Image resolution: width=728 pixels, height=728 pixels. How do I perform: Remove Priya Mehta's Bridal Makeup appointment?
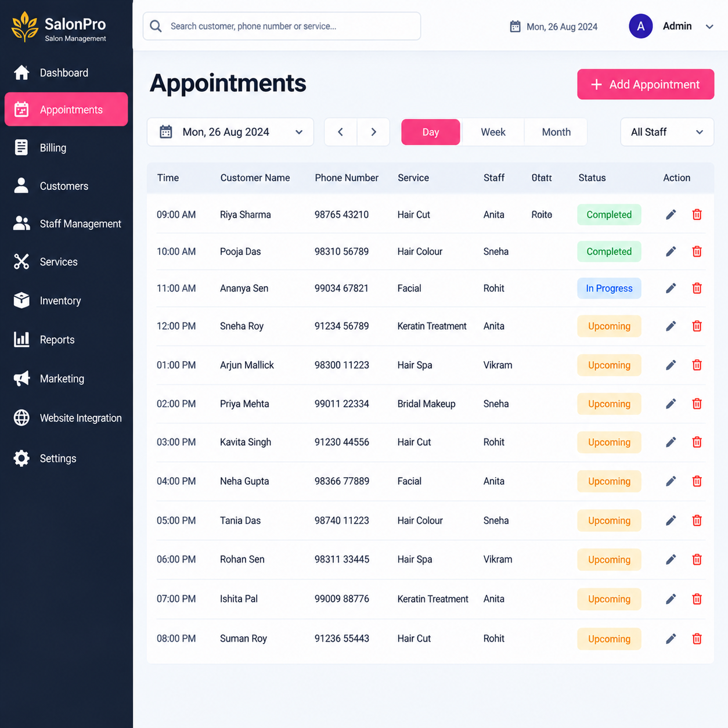click(697, 403)
